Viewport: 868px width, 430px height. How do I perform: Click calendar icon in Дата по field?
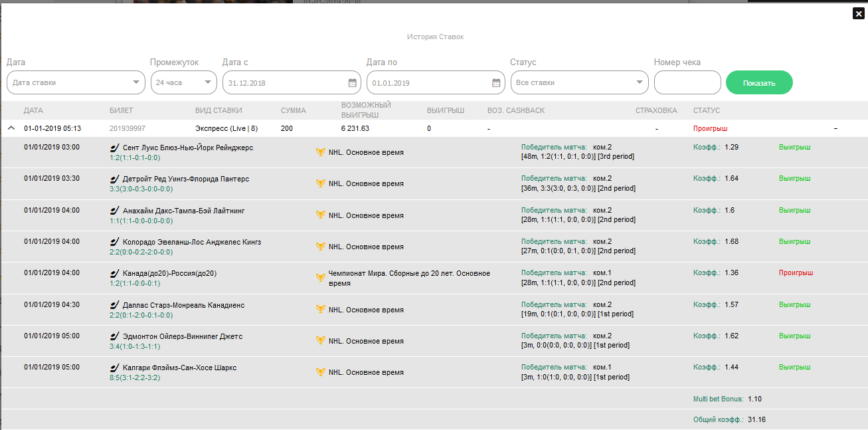tap(496, 83)
